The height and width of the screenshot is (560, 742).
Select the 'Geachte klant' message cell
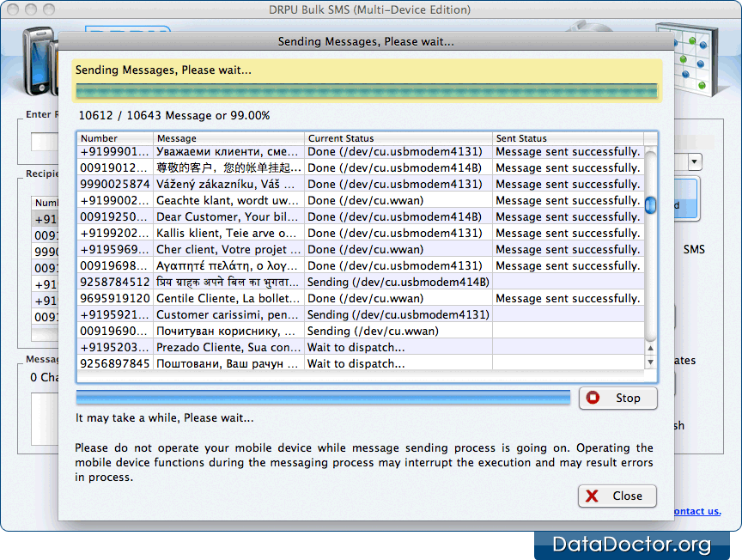[x=228, y=201]
